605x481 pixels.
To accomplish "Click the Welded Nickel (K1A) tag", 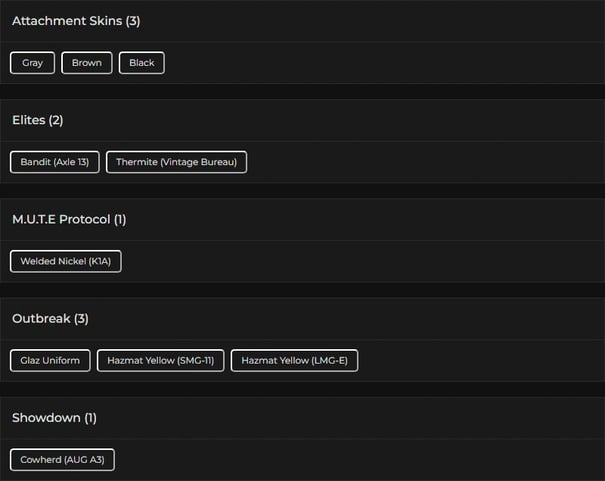I will (x=66, y=261).
